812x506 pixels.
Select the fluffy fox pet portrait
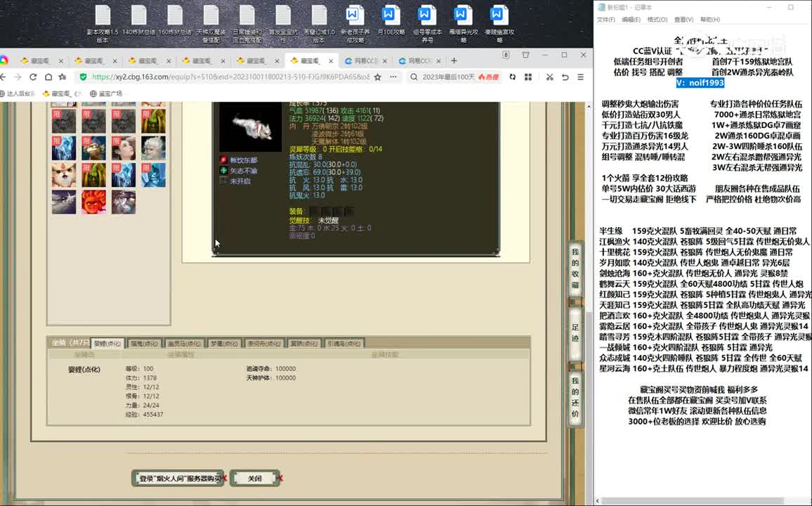coord(64,175)
